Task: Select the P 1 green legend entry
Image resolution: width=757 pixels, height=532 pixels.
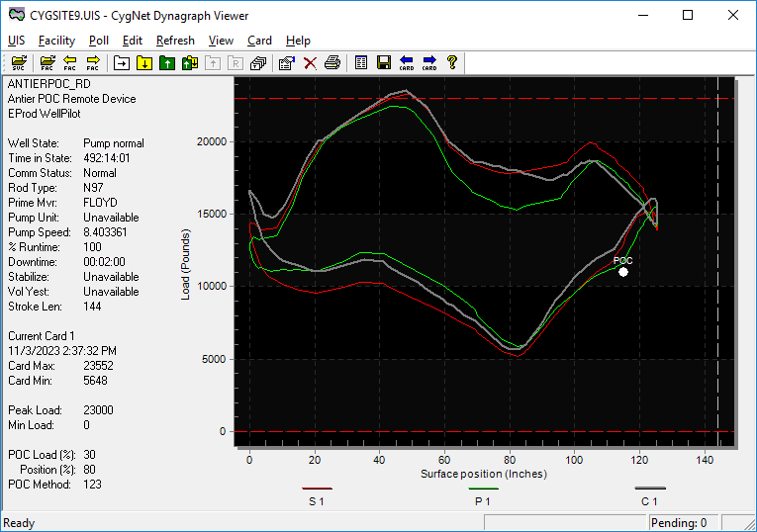Action: (x=483, y=495)
